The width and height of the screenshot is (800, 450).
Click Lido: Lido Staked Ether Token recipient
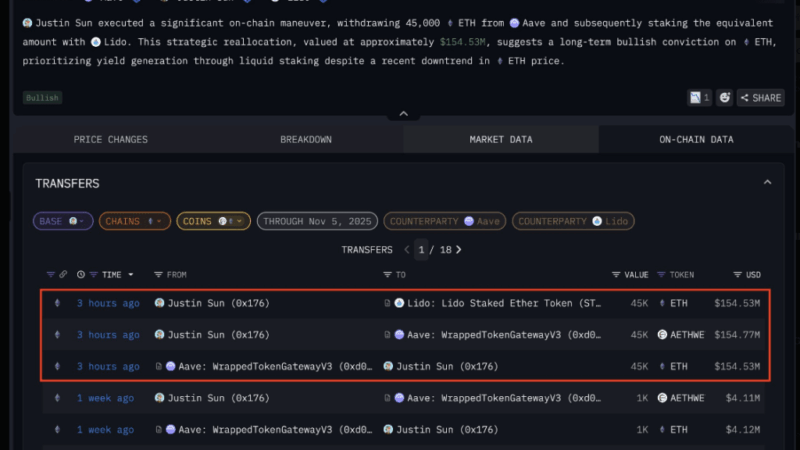coord(504,303)
